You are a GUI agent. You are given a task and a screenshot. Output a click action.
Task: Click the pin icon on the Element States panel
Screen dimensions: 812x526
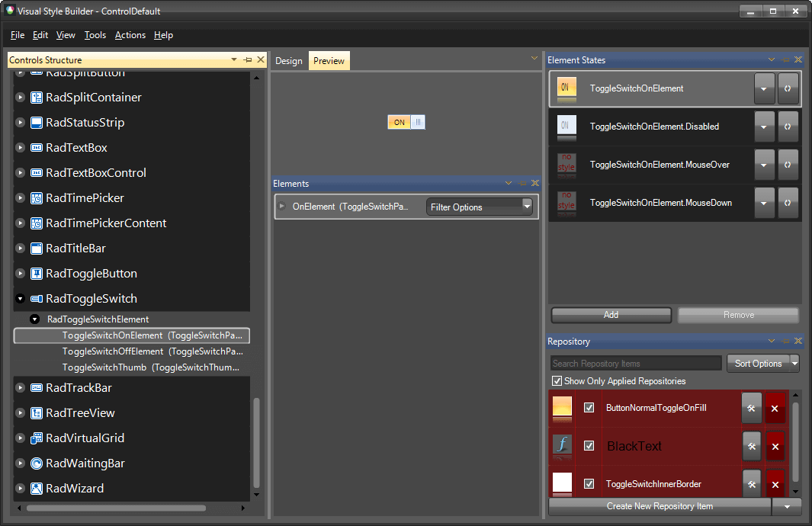coord(785,59)
